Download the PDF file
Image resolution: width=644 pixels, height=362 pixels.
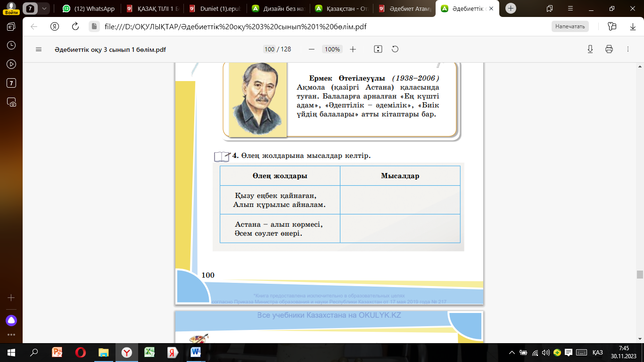(590, 49)
